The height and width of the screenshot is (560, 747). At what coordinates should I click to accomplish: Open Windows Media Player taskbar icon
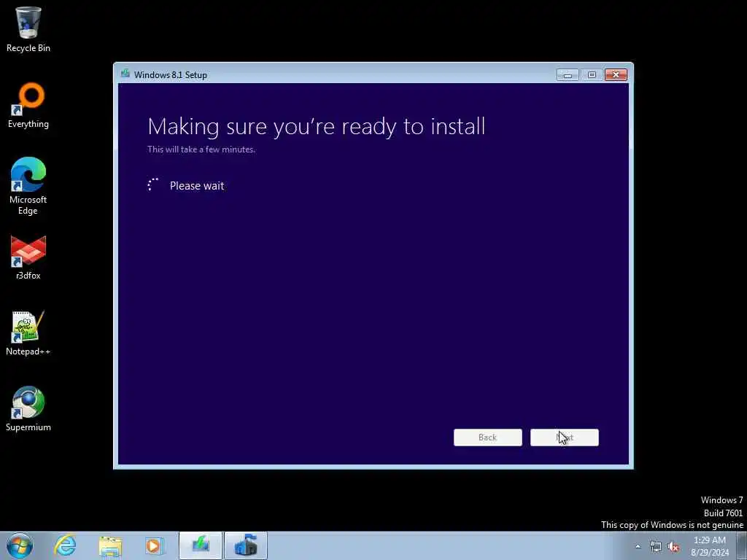[x=155, y=545]
